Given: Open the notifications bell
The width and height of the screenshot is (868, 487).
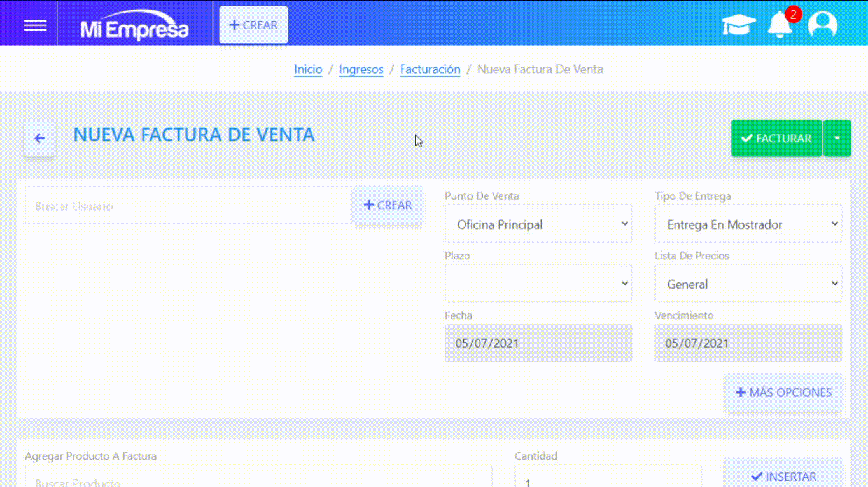Looking at the screenshot, I should click(780, 25).
